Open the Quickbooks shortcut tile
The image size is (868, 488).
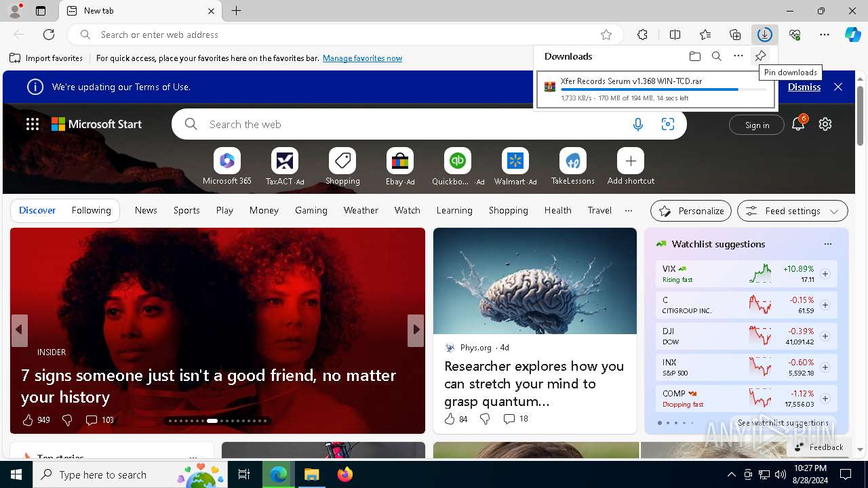point(458,167)
